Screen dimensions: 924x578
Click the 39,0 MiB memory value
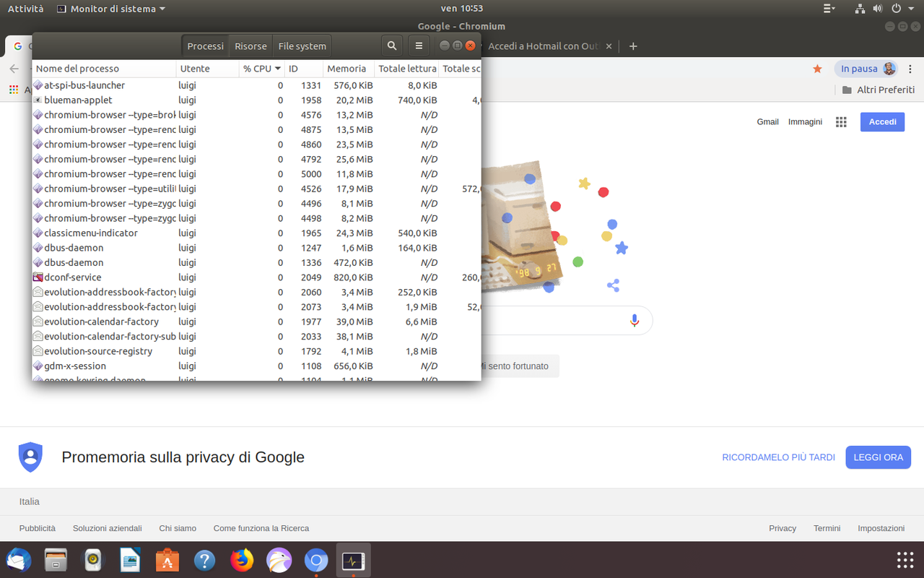(x=354, y=322)
